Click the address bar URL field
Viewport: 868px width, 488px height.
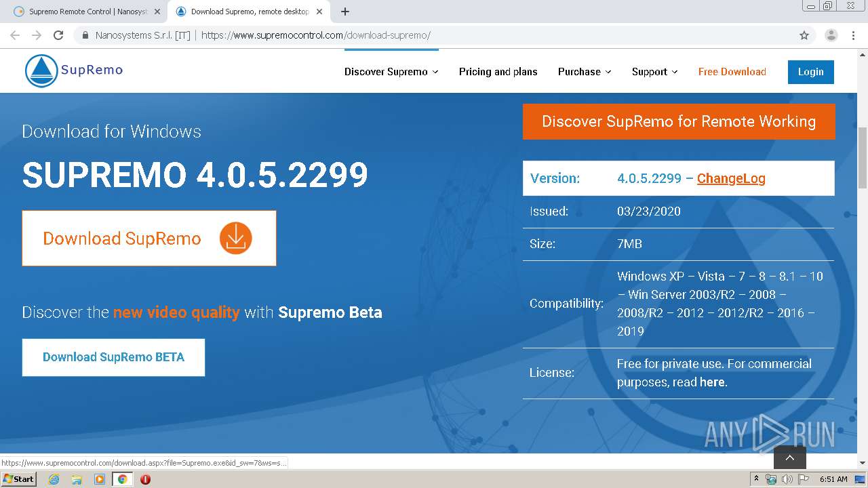(x=434, y=35)
